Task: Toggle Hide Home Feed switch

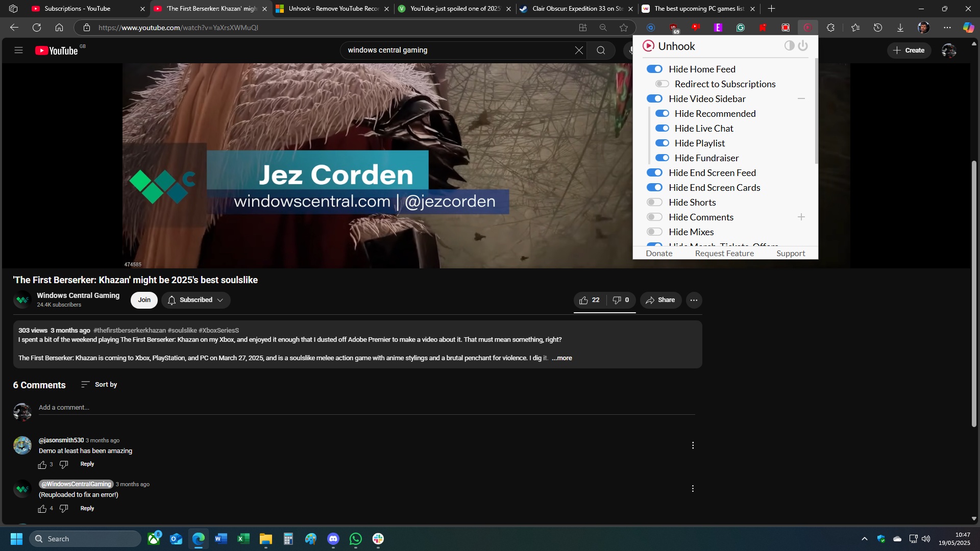Action: (654, 69)
